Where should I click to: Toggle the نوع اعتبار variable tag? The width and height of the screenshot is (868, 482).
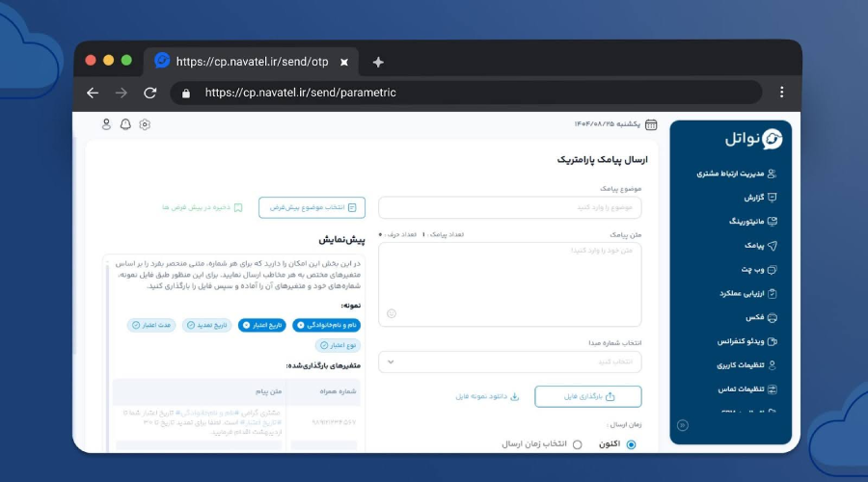(338, 345)
